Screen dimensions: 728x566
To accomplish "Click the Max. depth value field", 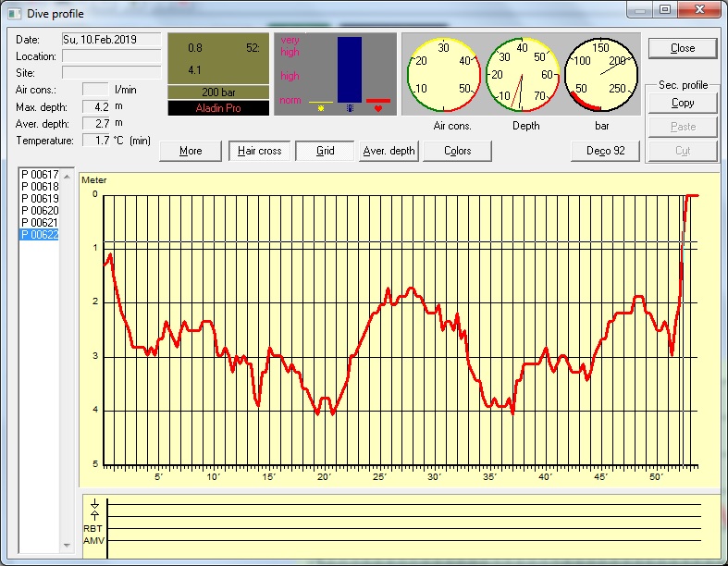I will point(95,106).
